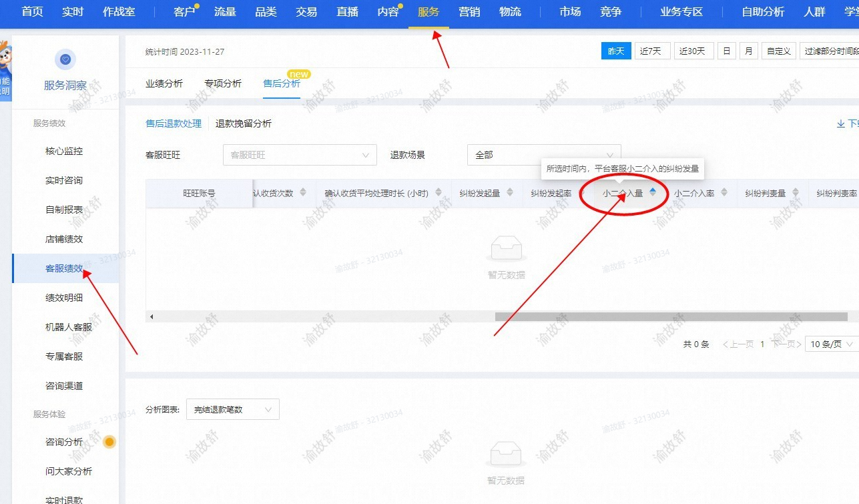Select 自定义 date button

[x=778, y=51]
